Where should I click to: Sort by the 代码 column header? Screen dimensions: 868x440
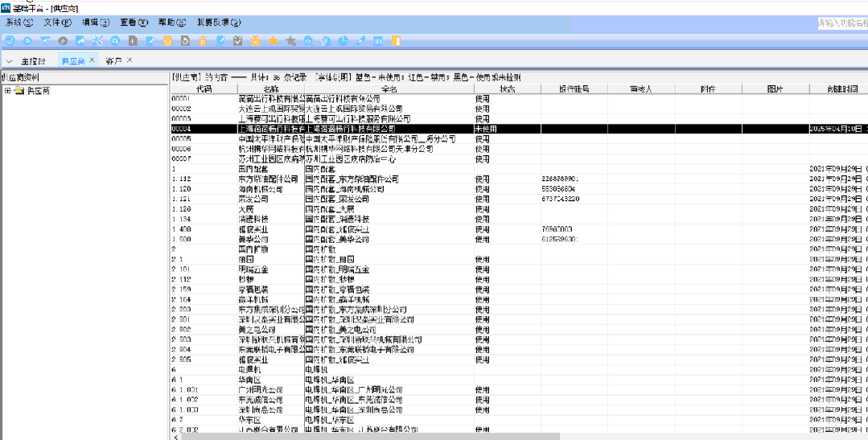(x=204, y=88)
